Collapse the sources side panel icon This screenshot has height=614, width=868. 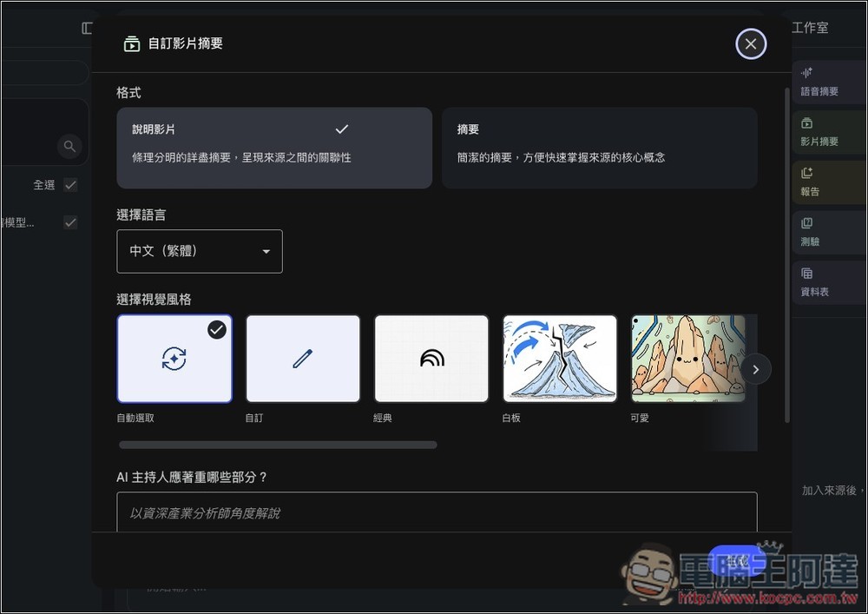coord(87,28)
